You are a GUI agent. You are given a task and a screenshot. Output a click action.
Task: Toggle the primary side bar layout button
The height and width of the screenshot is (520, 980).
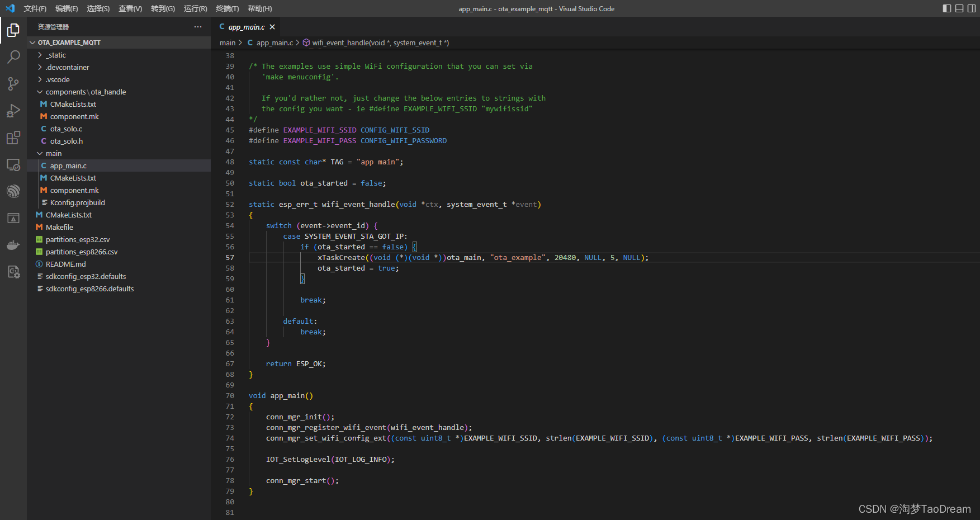click(x=946, y=8)
